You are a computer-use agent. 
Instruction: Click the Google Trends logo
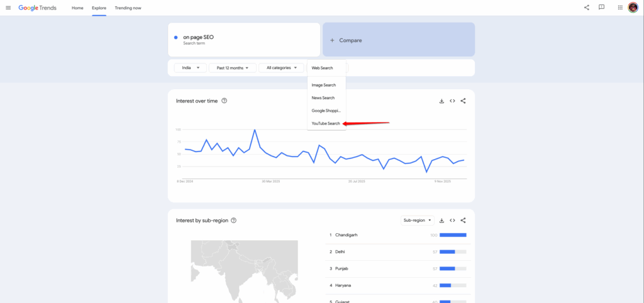[37, 8]
